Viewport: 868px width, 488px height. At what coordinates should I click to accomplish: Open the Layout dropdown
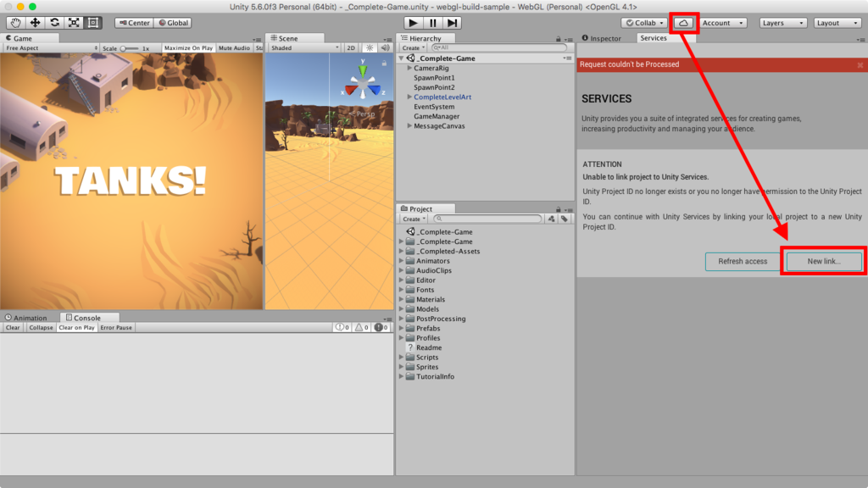[x=837, y=23]
